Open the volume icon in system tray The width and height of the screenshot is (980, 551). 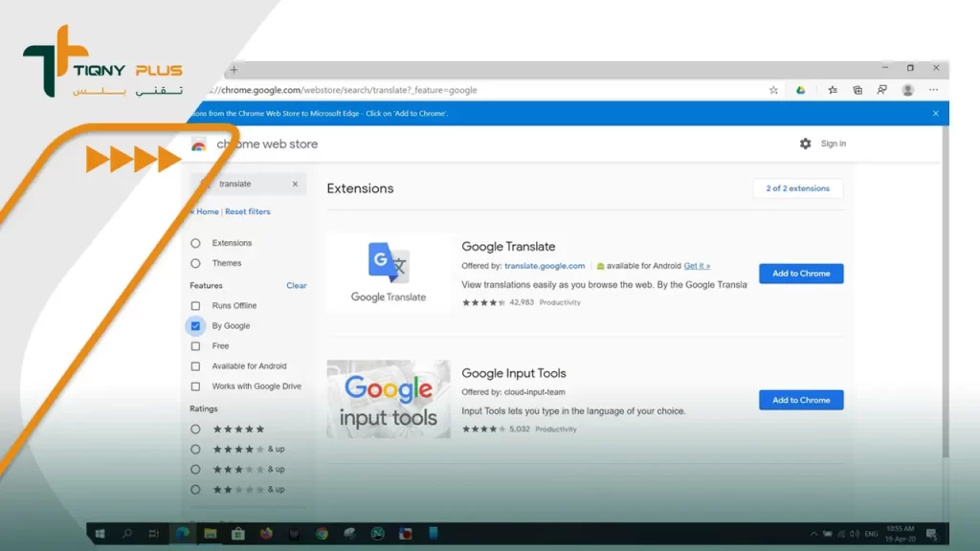point(855,534)
